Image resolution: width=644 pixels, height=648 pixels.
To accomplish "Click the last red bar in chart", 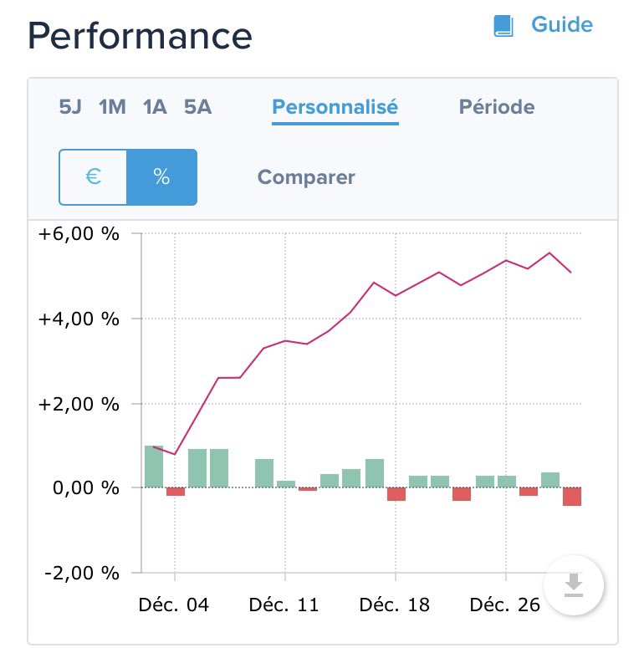I will point(572,497).
